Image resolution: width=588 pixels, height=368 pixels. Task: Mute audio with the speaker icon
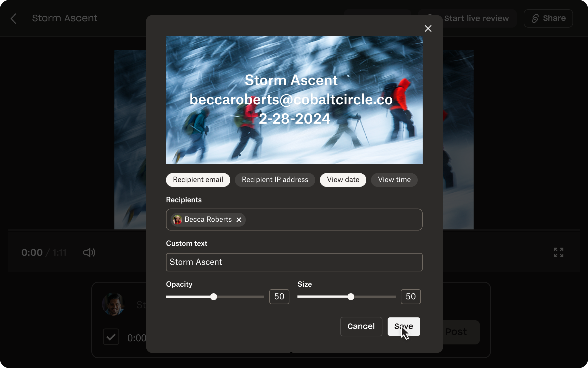(89, 253)
